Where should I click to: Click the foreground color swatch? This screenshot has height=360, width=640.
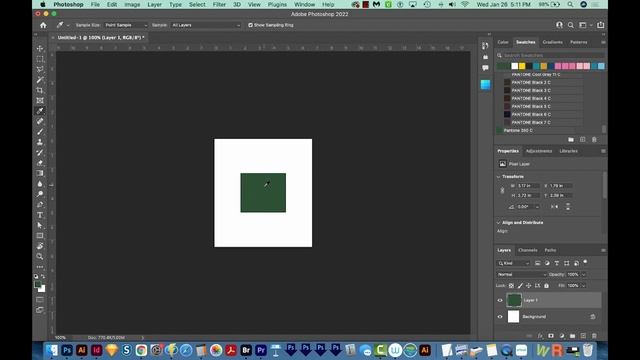point(38,284)
